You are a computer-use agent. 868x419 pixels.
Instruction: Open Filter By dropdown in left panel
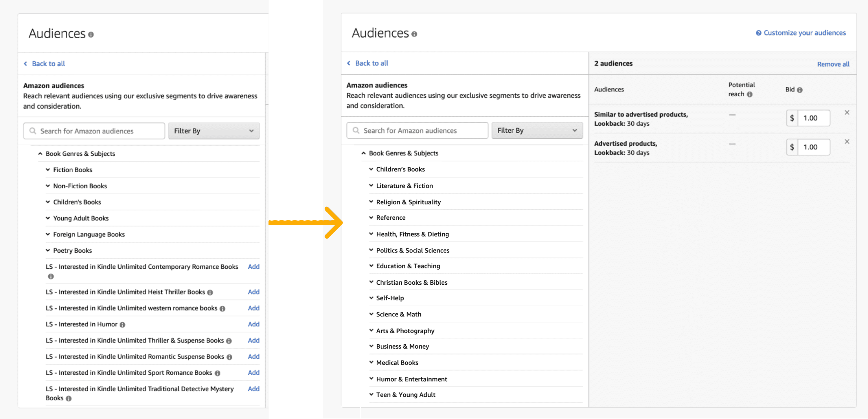click(214, 131)
